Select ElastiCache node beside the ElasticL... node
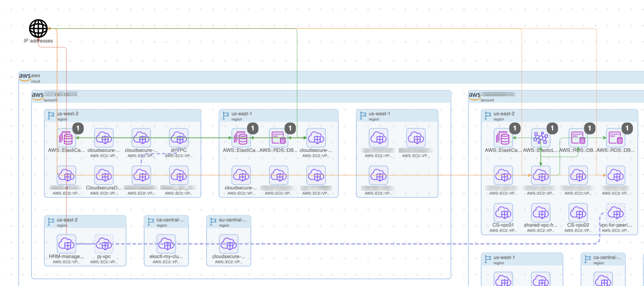 pos(503,138)
